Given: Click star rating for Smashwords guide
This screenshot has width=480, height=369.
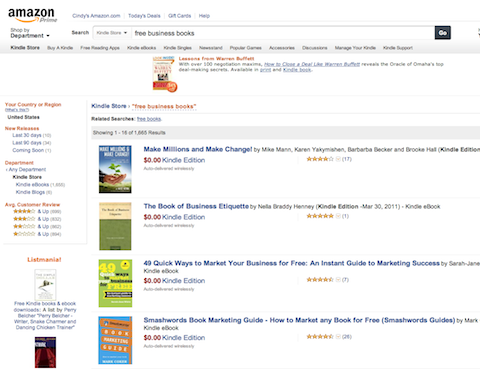Looking at the screenshot, I should point(320,337).
